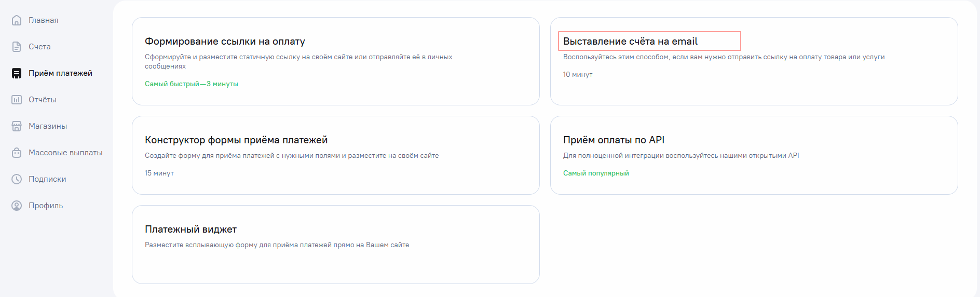Click the home icon in sidebar
The image size is (980, 297).
point(17,20)
